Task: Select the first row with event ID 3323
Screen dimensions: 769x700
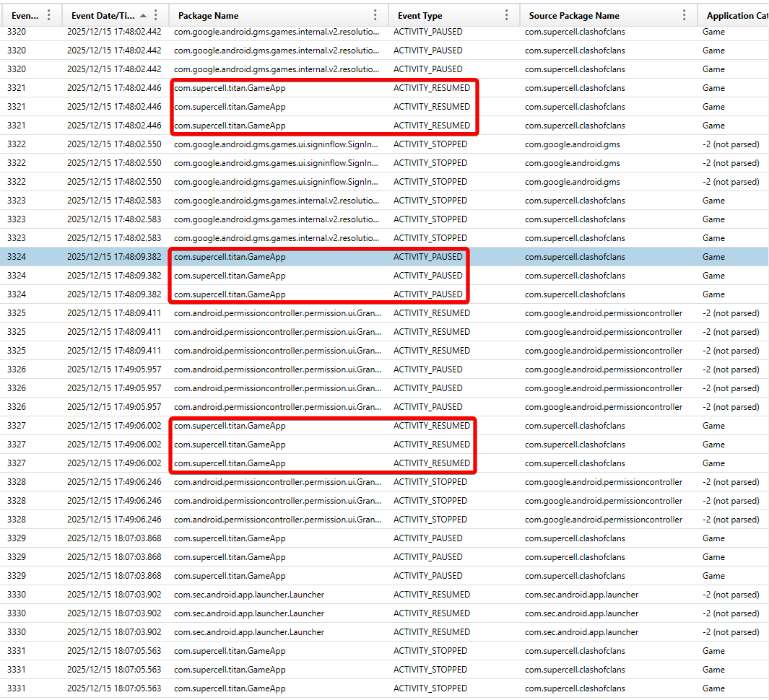Action: click(x=384, y=201)
